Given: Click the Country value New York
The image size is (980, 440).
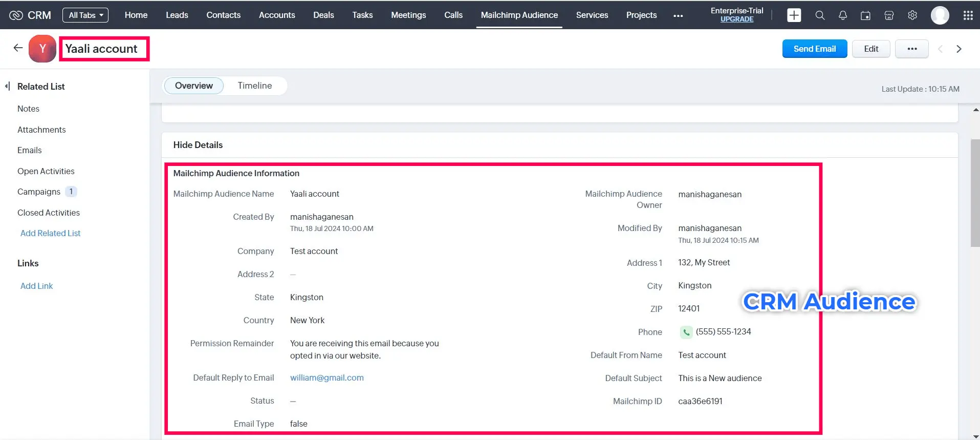Looking at the screenshot, I should 308,320.
